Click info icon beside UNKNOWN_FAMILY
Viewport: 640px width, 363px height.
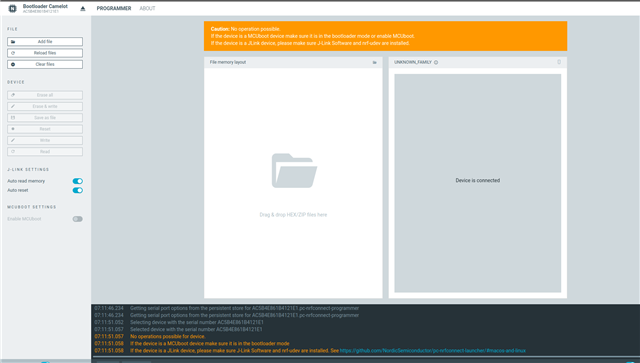click(436, 62)
